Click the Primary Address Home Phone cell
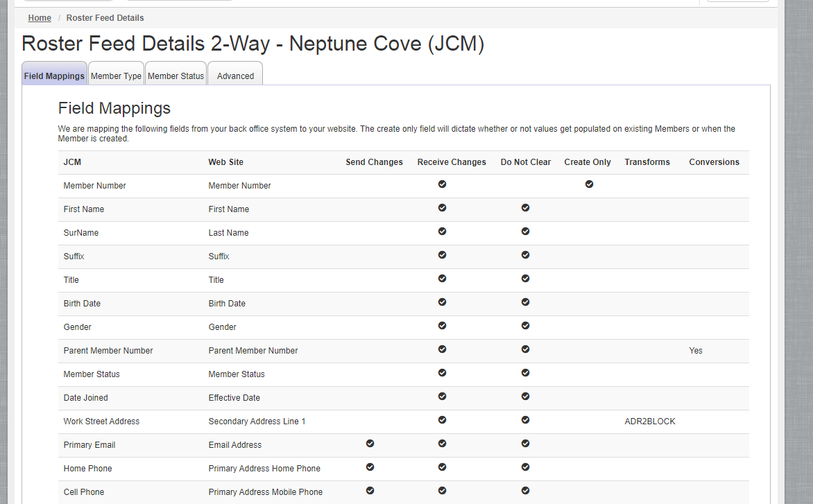Viewport: 813px width, 504px height. (264, 469)
